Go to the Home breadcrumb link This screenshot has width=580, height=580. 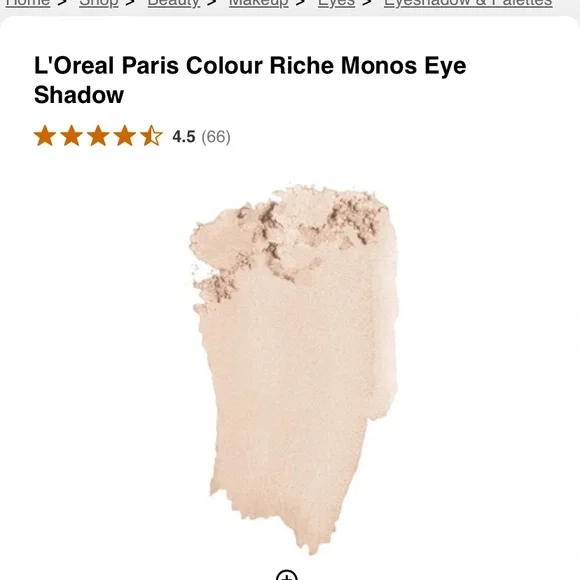28,3
